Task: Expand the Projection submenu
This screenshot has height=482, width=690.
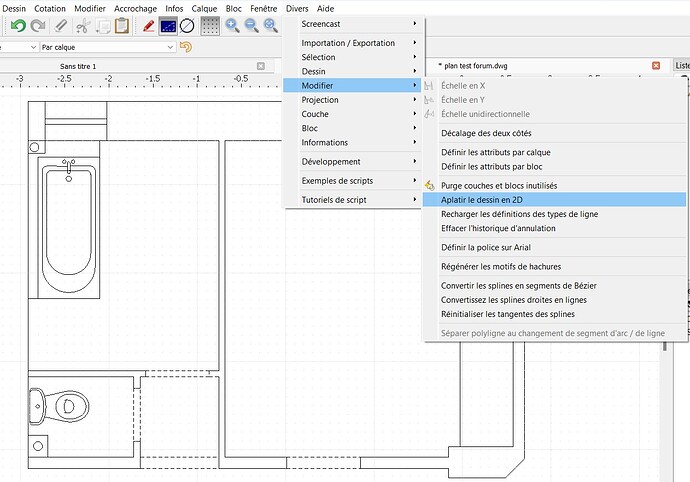Action: (x=353, y=99)
